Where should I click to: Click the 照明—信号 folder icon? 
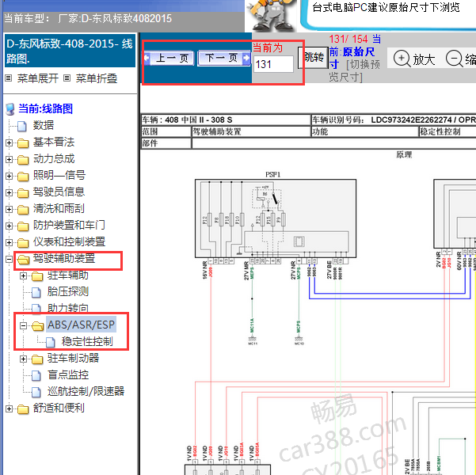[23, 176]
